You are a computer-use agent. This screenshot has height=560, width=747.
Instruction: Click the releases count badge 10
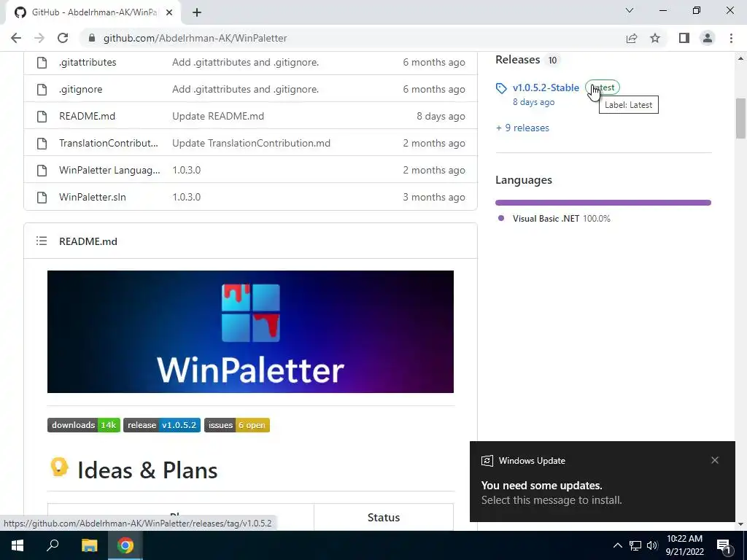[x=553, y=60]
